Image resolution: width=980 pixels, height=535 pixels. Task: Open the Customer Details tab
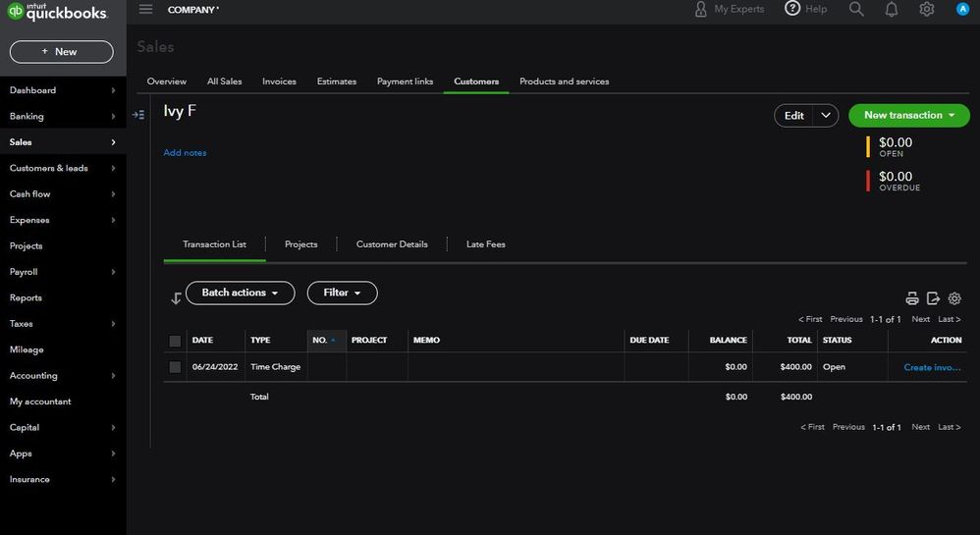point(392,244)
